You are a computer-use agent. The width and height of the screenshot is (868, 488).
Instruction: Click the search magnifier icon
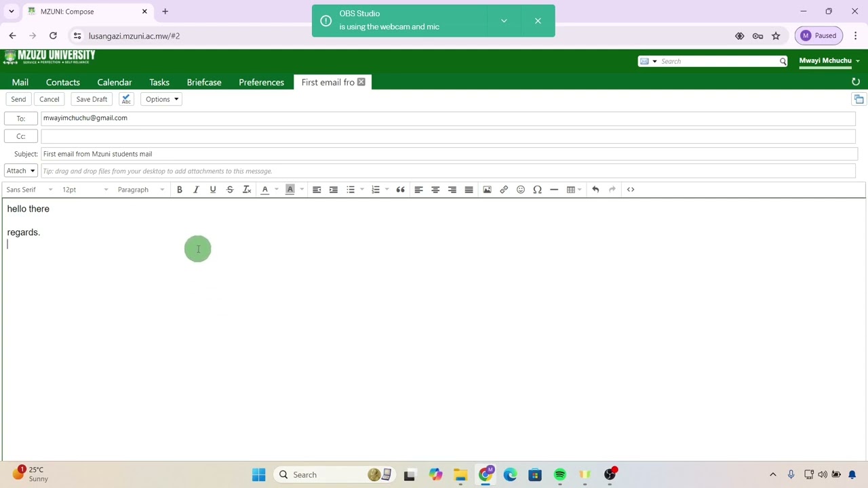click(x=783, y=62)
